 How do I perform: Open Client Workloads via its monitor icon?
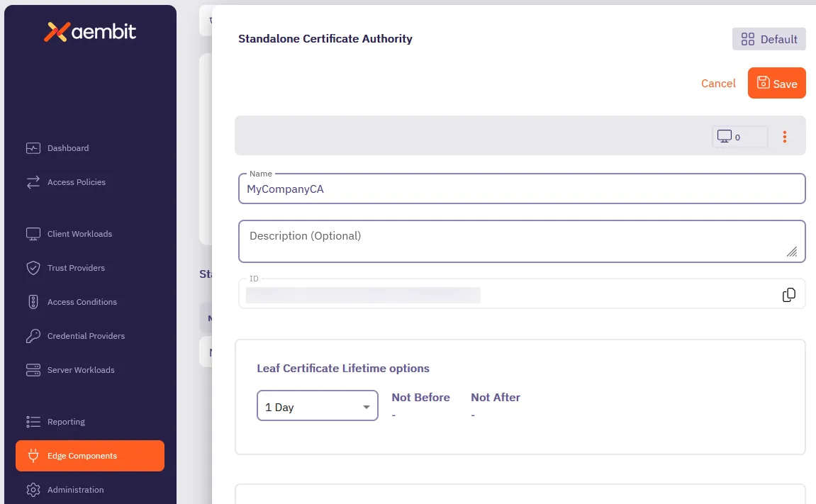tap(33, 233)
